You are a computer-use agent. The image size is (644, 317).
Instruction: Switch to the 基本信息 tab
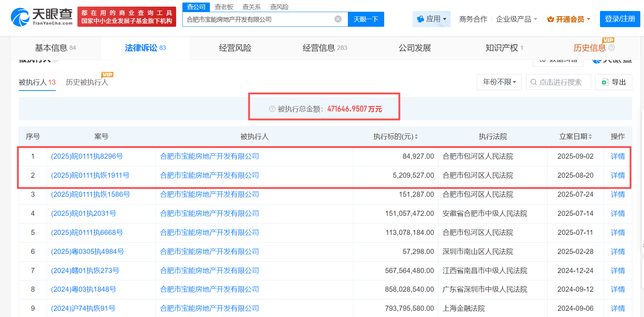55,48
